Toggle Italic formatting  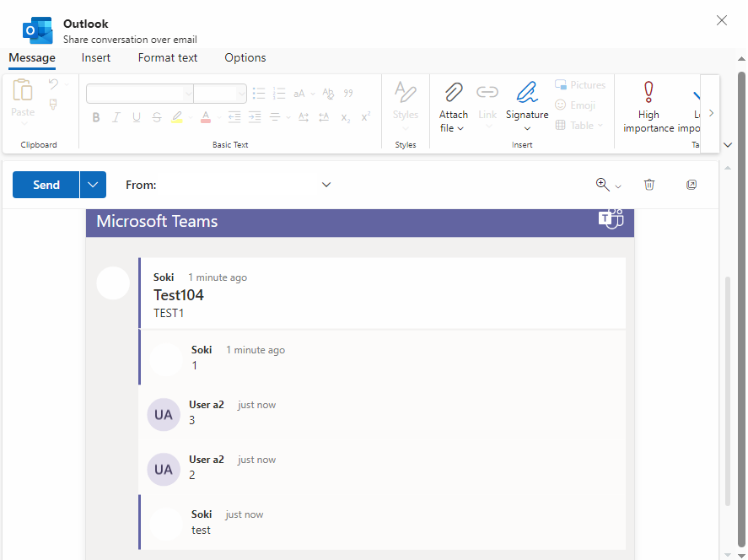point(116,117)
